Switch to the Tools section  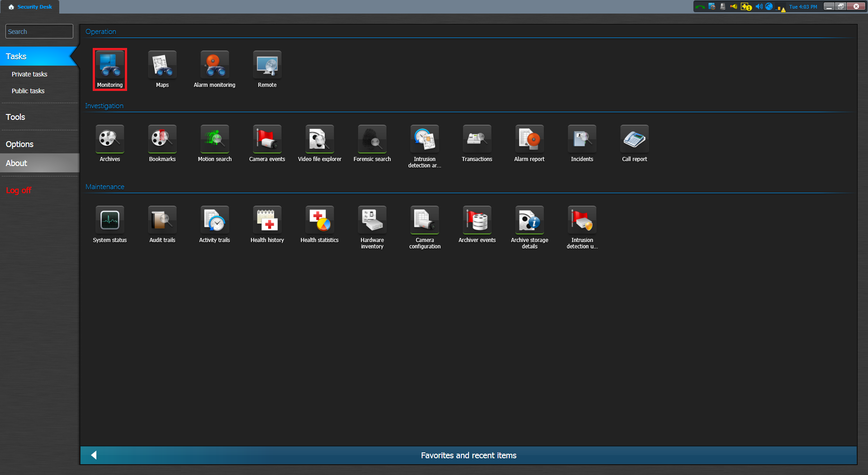[x=15, y=117]
